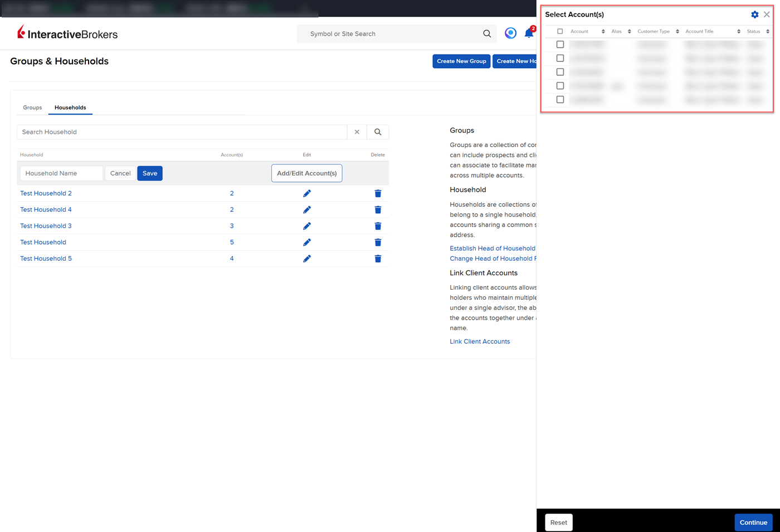The height and width of the screenshot is (532, 780).
Task: Click Cancel in new household row
Action: click(x=120, y=173)
